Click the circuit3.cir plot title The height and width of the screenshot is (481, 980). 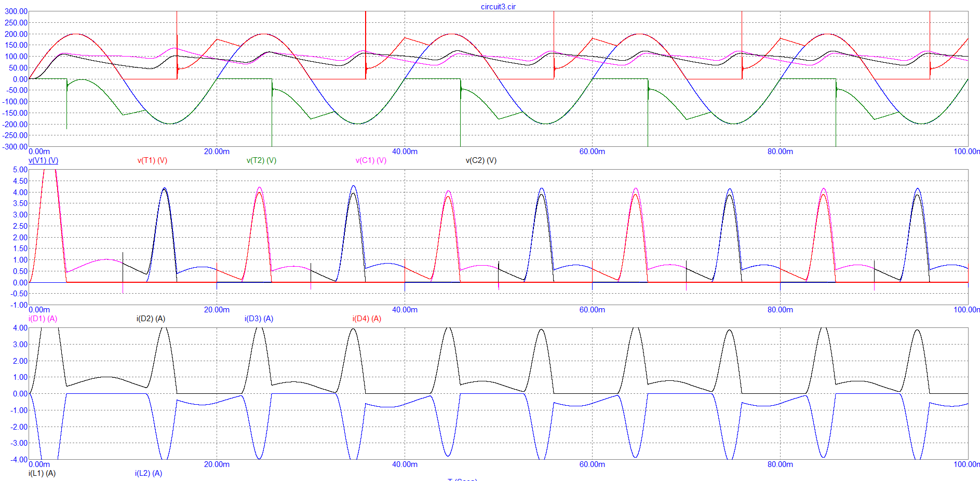pos(498,7)
